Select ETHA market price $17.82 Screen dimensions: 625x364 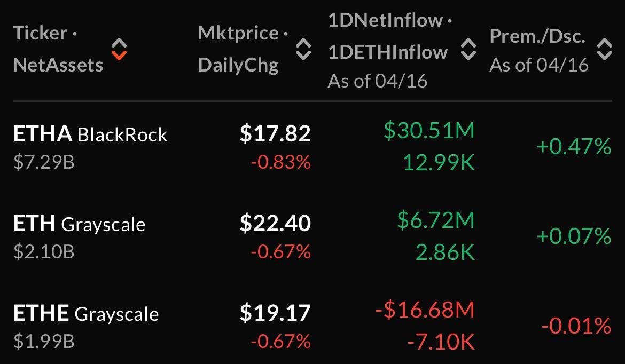(275, 134)
